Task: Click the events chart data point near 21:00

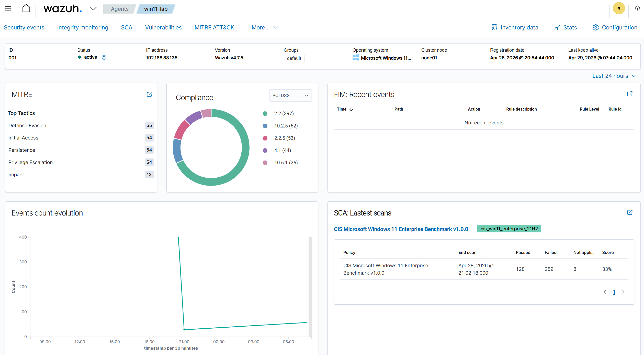Action: (184, 330)
